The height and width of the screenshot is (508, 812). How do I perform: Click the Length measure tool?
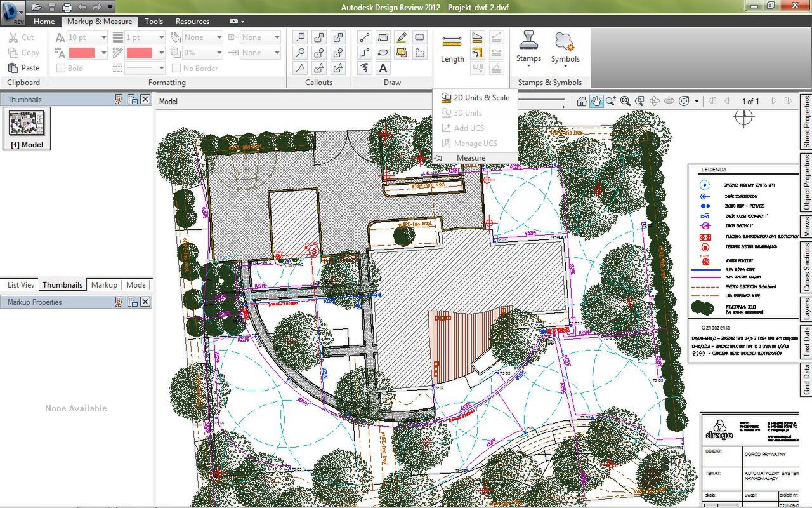(452, 49)
